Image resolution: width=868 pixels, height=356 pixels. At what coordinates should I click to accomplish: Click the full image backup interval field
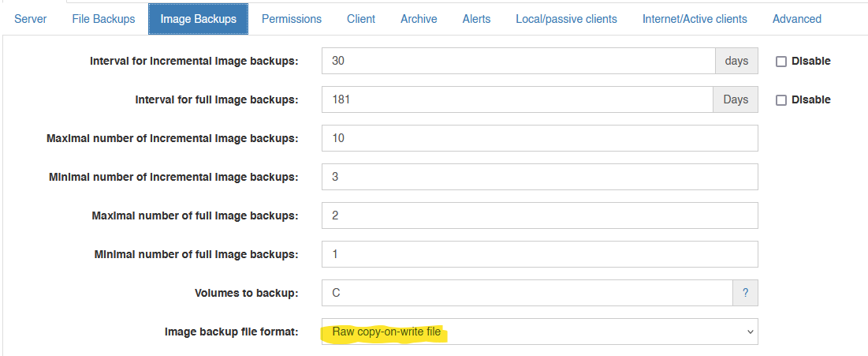[x=517, y=99]
